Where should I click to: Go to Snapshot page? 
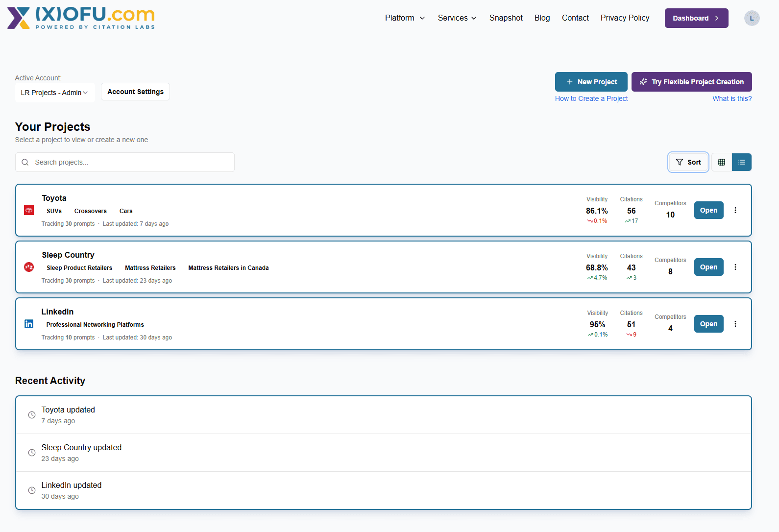506,18
